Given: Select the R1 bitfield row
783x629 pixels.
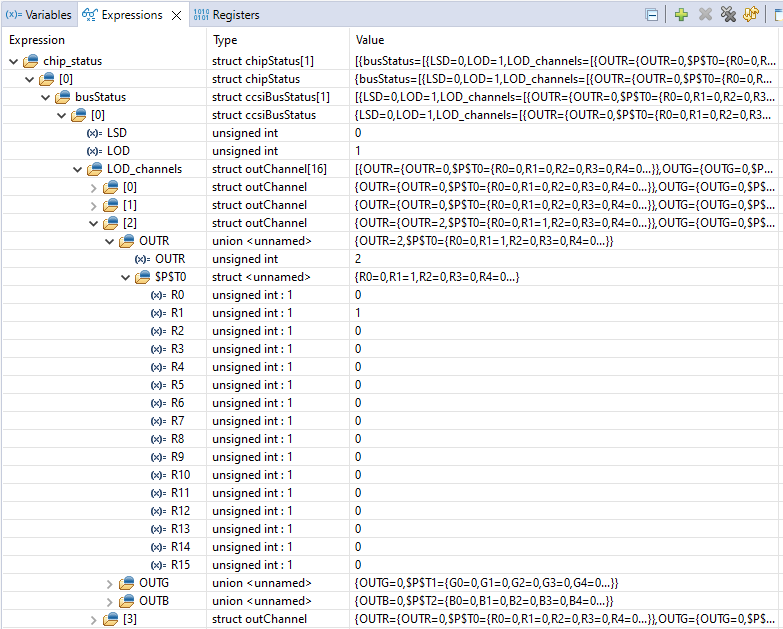Looking at the screenshot, I should coord(177,313).
